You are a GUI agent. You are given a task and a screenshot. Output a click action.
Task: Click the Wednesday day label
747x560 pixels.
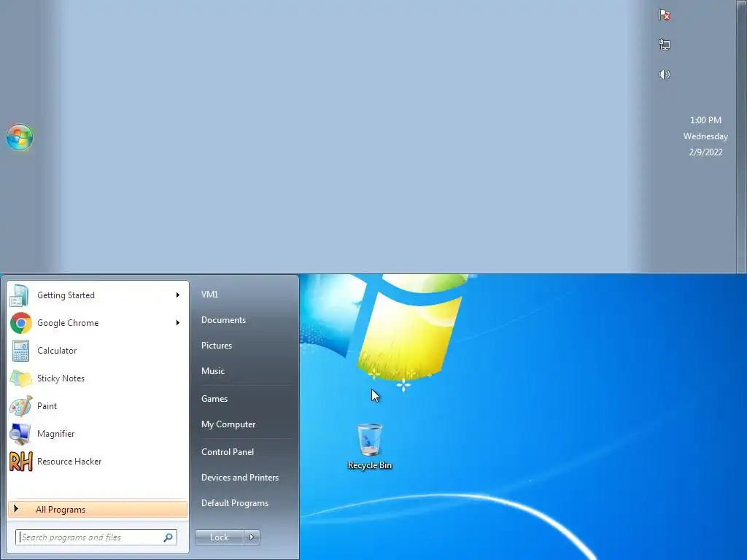[705, 136]
